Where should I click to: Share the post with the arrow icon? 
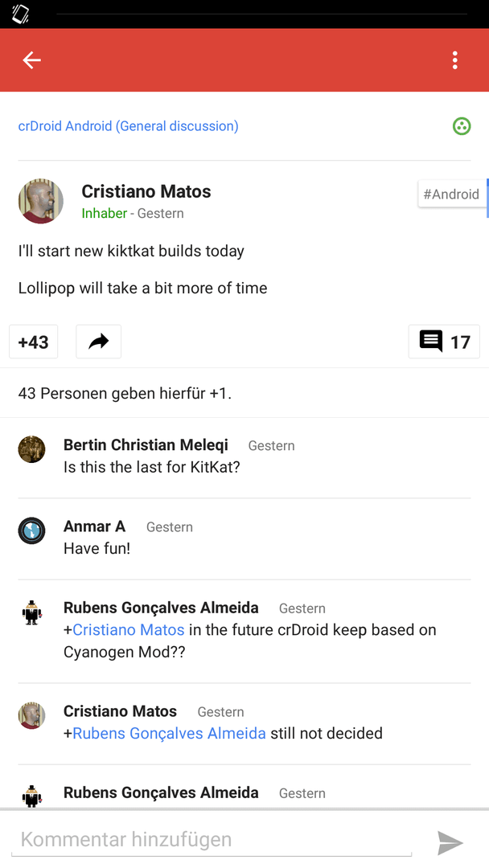tap(99, 342)
